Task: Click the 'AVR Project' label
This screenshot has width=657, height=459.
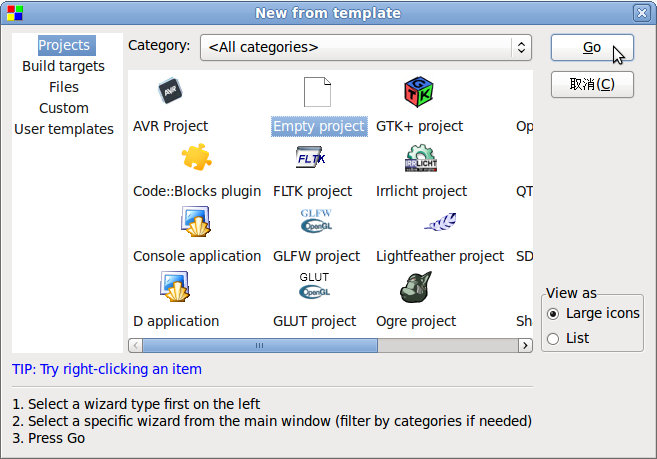Action: coord(170,126)
